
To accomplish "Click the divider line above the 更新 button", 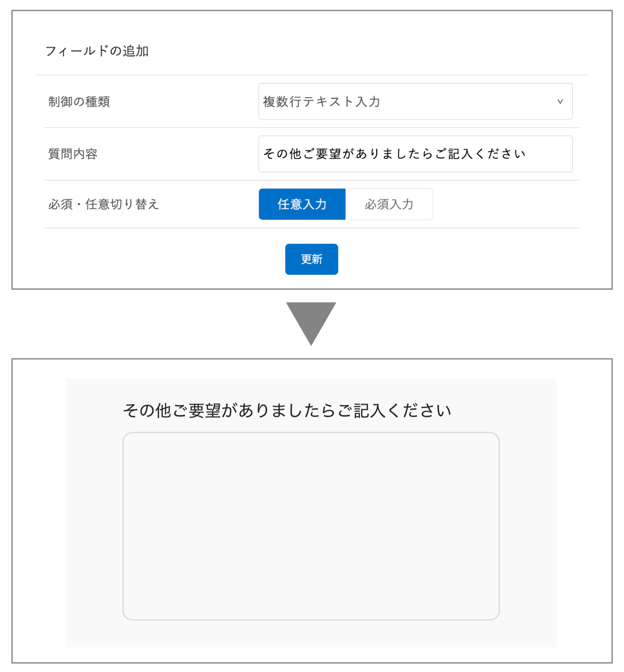I will [312, 228].
